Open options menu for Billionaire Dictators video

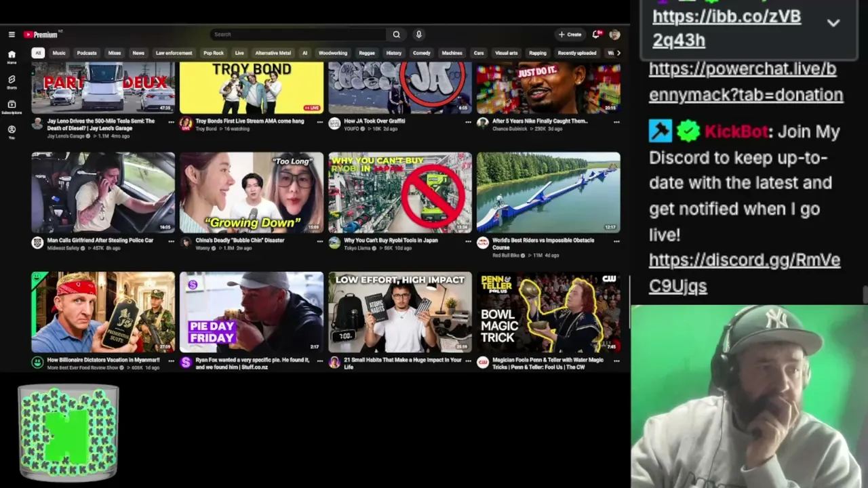(171, 361)
